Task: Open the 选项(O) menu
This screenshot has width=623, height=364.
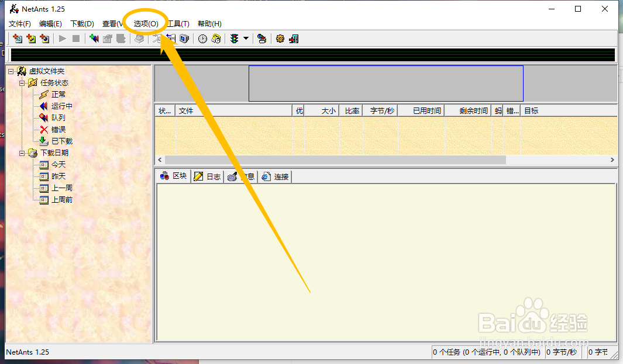Action: [146, 24]
